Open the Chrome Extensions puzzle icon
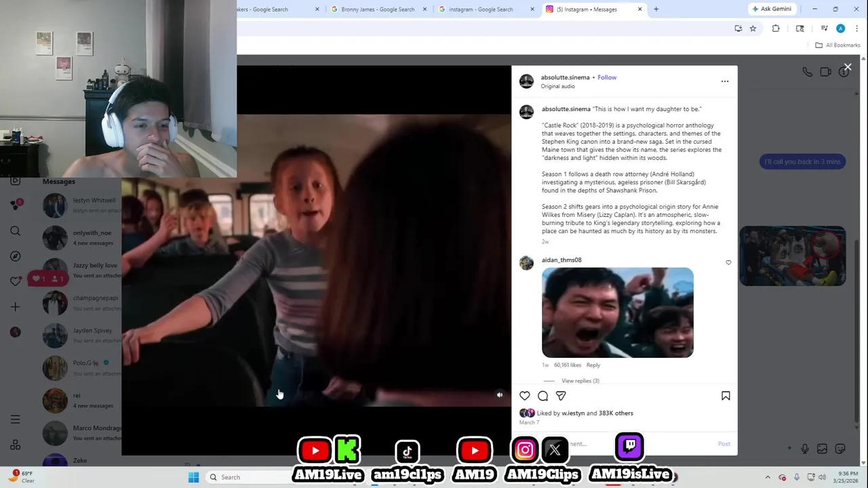Screen dimensions: 868x488 point(776,28)
